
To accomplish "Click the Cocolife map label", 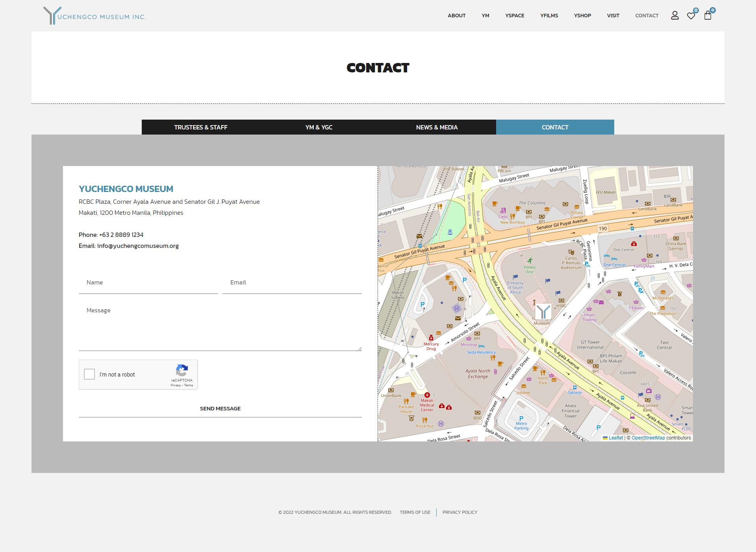I will pyautogui.click(x=628, y=373).
